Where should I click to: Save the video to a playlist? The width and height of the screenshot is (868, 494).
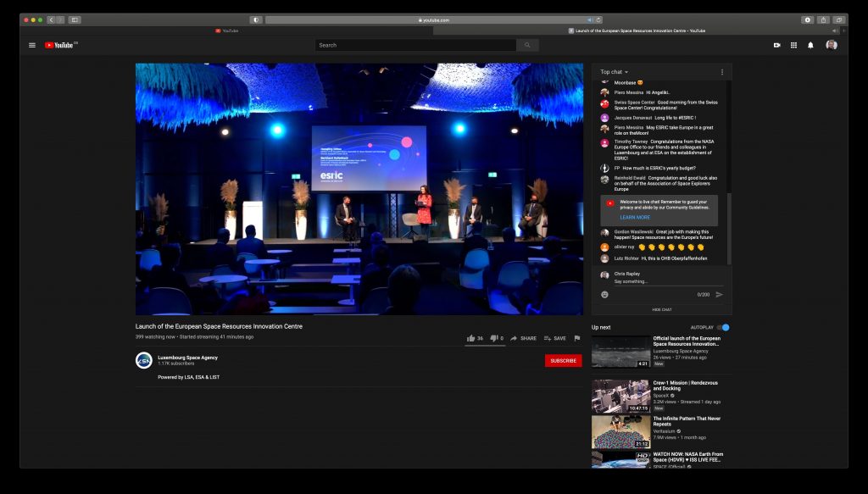[x=554, y=338]
